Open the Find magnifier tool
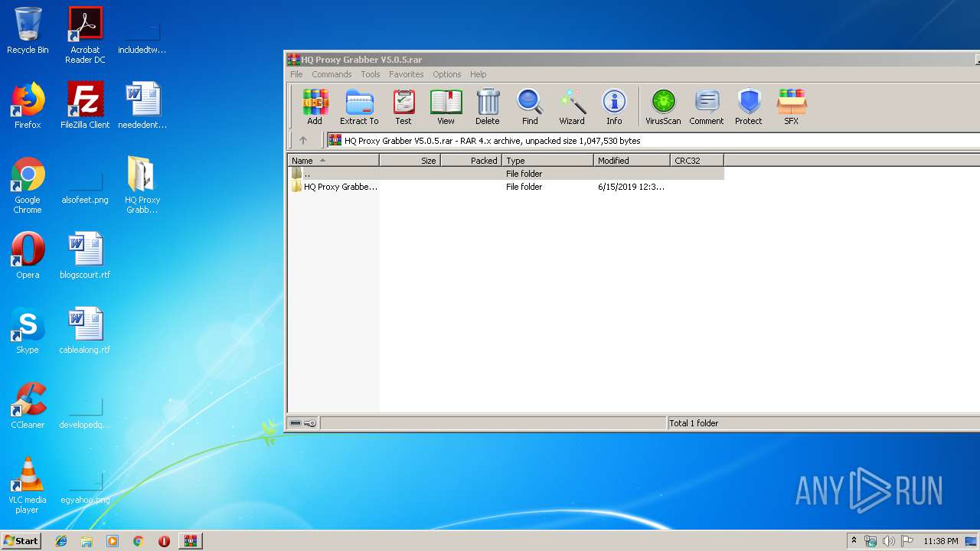 click(x=530, y=106)
